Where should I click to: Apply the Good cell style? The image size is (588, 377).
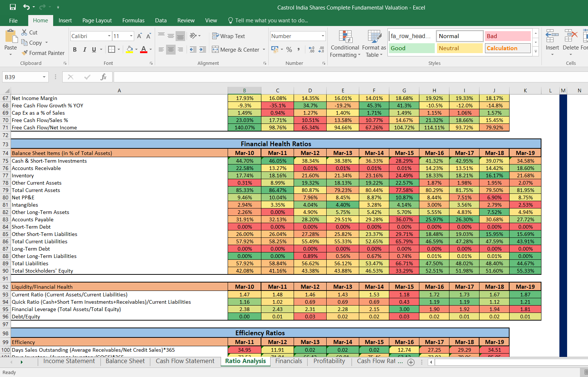pos(412,48)
